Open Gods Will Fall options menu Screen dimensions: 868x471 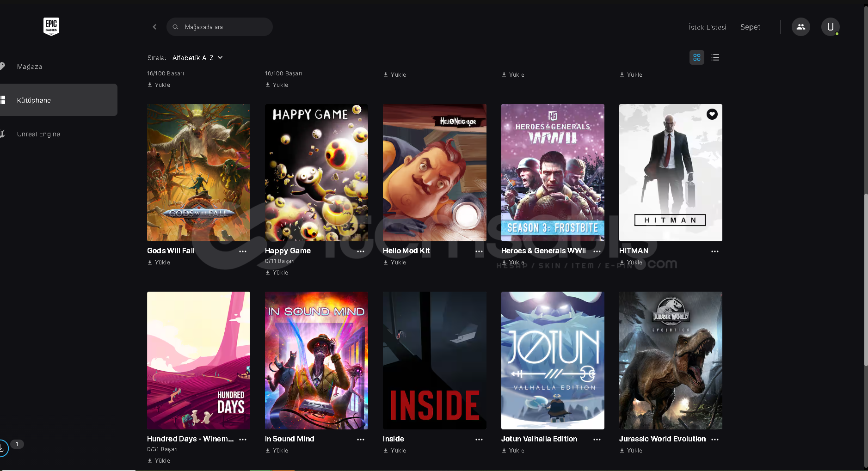(243, 251)
